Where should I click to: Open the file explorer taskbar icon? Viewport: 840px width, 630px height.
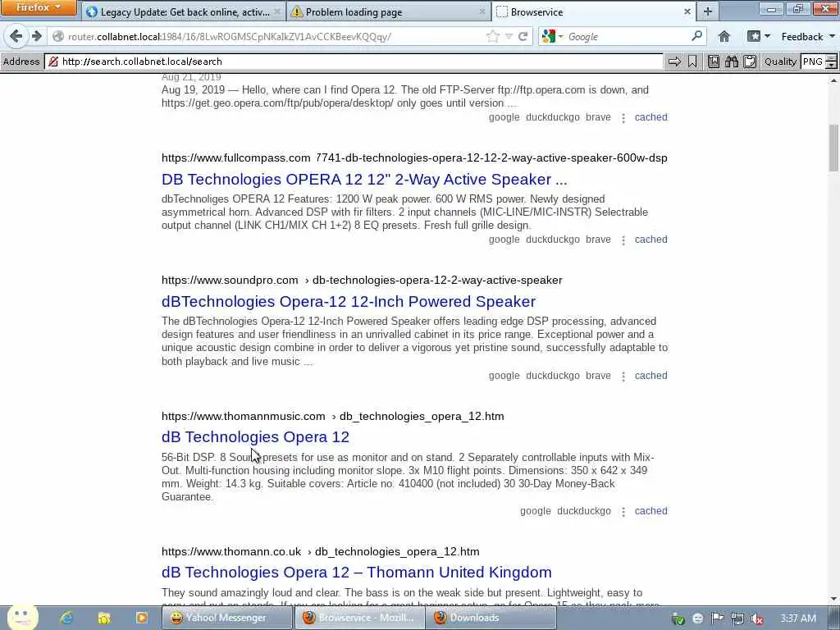click(104, 618)
